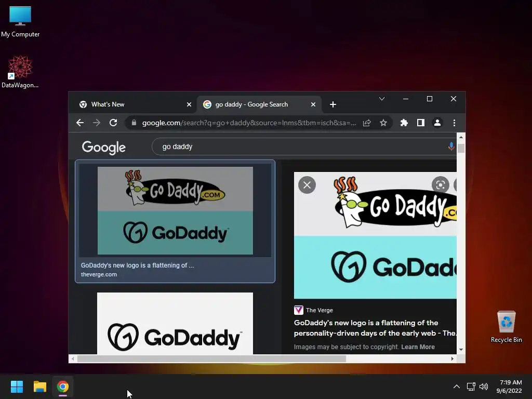Open a new tab with plus button
Image resolution: width=532 pixels, height=399 pixels.
click(333, 104)
